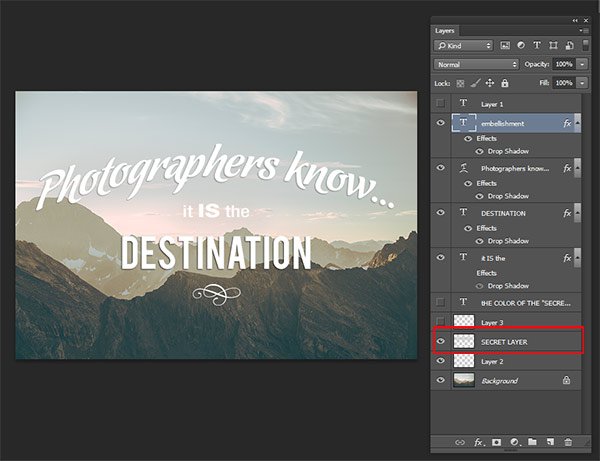This screenshot has width=600, height=461.
Task: Click the lock transparent pixels icon
Action: point(459,82)
